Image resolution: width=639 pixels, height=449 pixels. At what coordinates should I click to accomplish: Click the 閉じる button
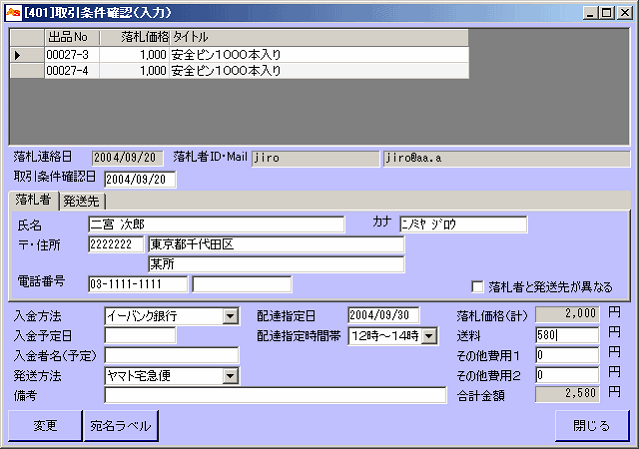click(592, 425)
